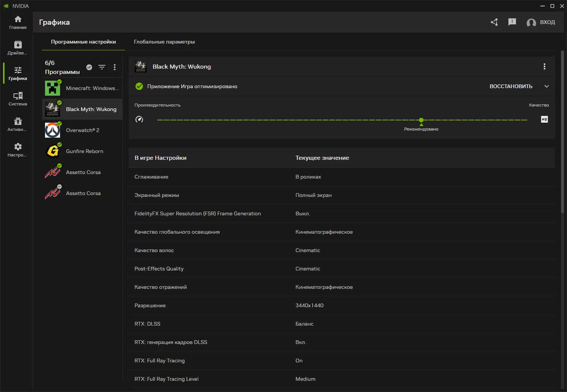This screenshot has width=567, height=392.
Task: Open the programs list three-dot menu
Action: pyautogui.click(x=115, y=67)
